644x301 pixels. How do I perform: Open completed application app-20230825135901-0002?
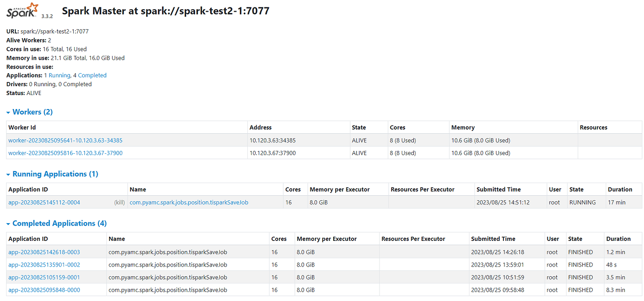click(44, 265)
